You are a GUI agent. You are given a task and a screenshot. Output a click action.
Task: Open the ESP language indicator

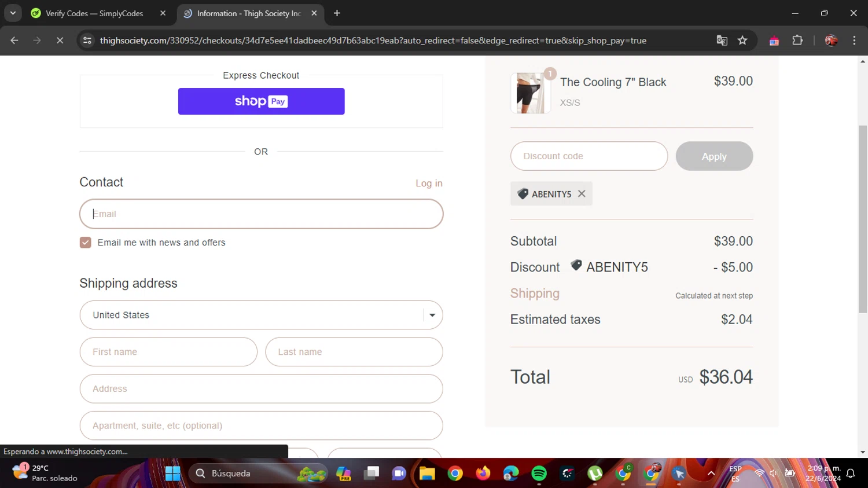pos(735,474)
